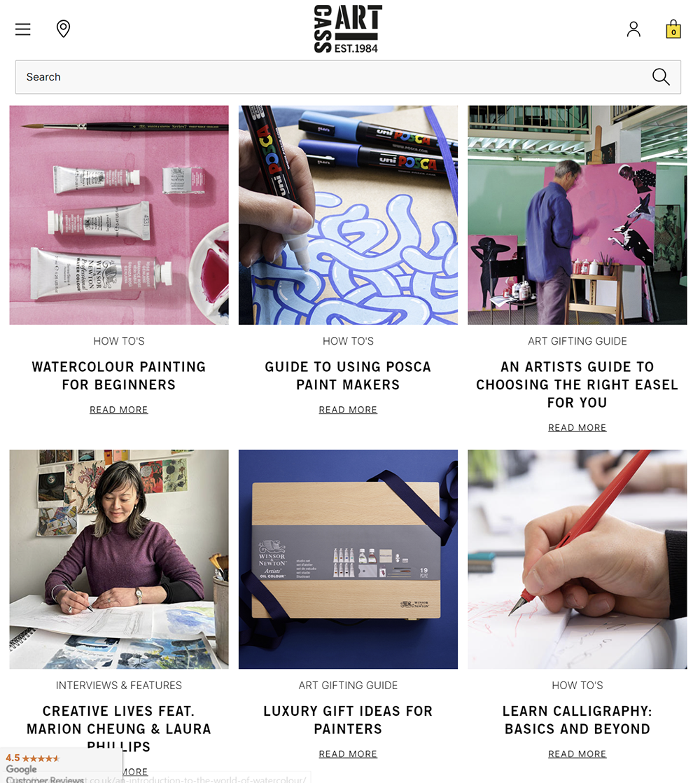The image size is (700, 783).
Task: Click the store locator pin icon
Action: 64,29
